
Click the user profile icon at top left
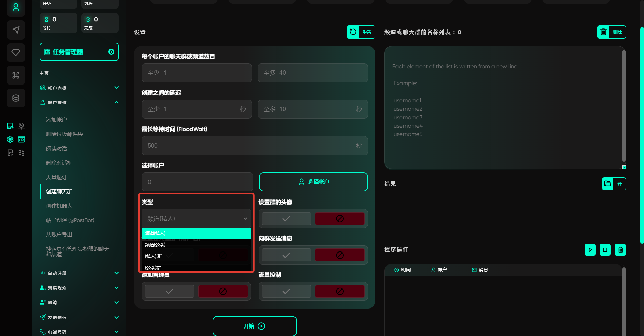(x=16, y=7)
